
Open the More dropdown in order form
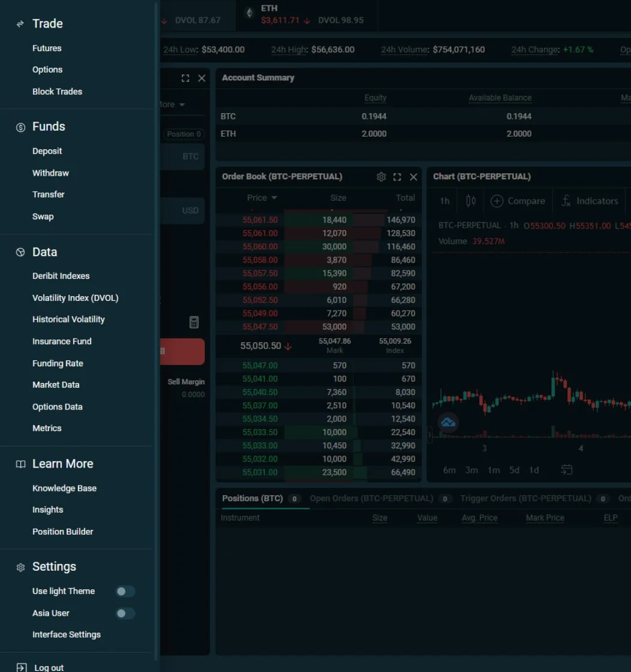click(173, 104)
